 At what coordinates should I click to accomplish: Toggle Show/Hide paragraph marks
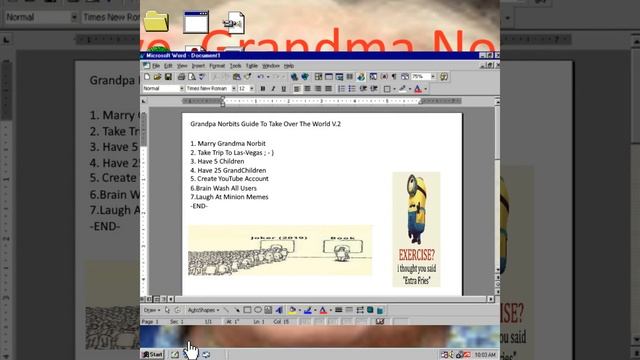[x=394, y=77]
